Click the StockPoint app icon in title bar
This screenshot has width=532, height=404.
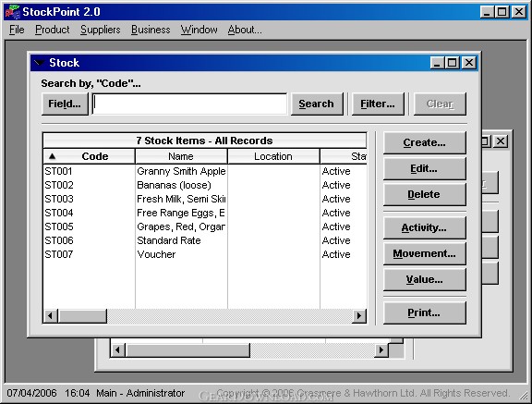coord(13,12)
